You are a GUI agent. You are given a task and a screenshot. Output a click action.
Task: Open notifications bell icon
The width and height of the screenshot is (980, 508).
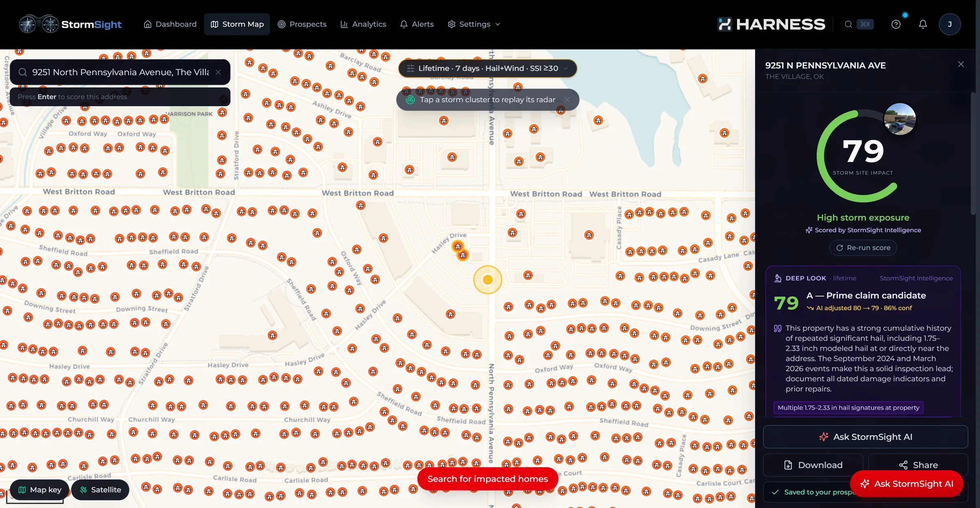point(923,24)
